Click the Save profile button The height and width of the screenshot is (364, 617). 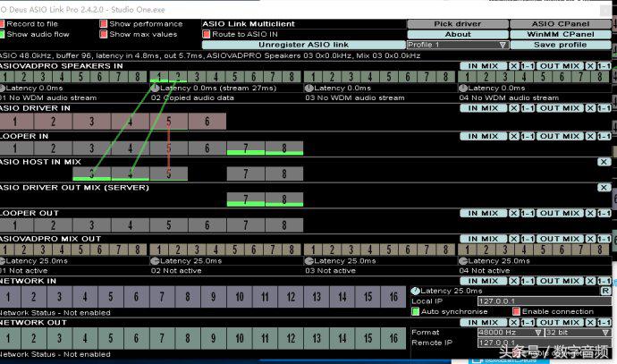click(561, 45)
